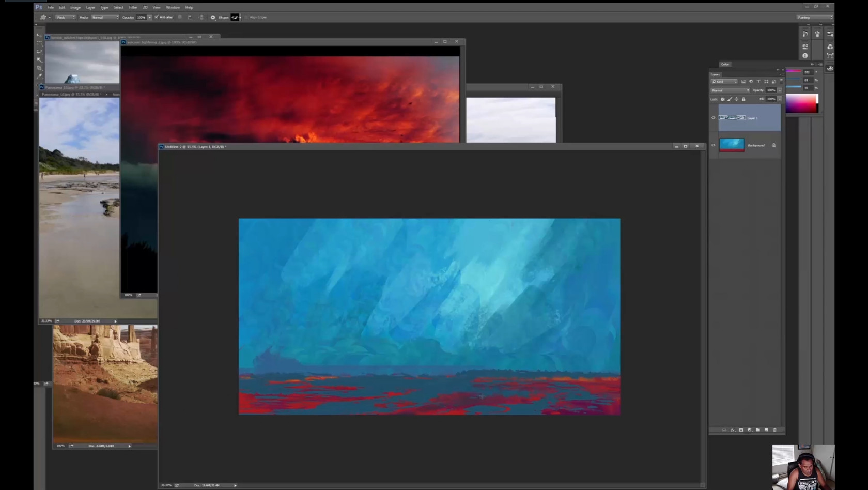Select the Lasso tool

tap(39, 52)
